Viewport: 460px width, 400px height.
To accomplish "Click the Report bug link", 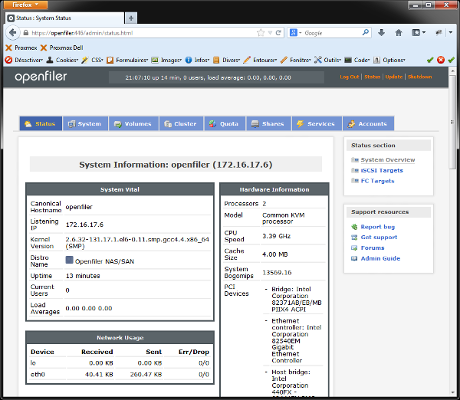I will pos(378,227).
